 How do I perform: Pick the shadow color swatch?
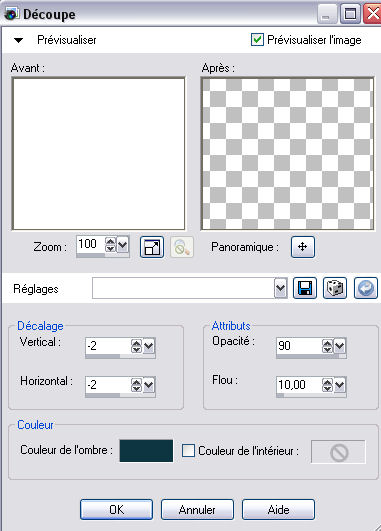[x=146, y=451]
